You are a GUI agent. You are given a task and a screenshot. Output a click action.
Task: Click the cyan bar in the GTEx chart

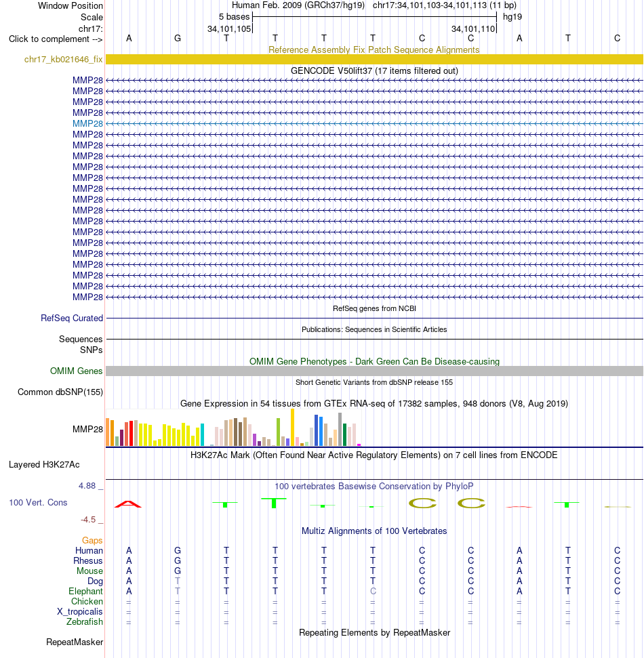click(x=203, y=435)
